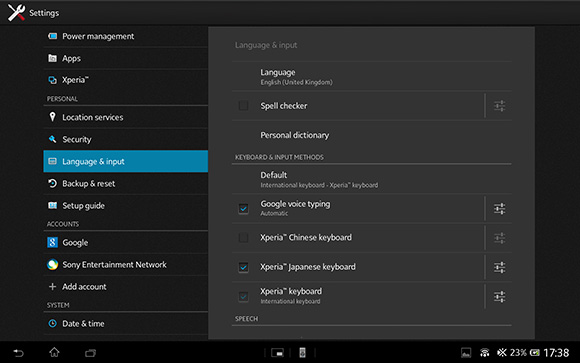Open the Power management menu item

pos(126,36)
